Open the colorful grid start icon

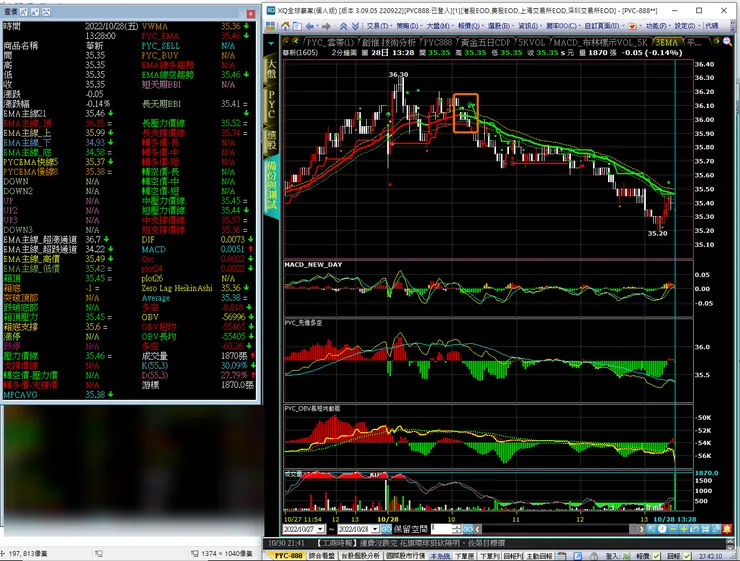point(270,25)
